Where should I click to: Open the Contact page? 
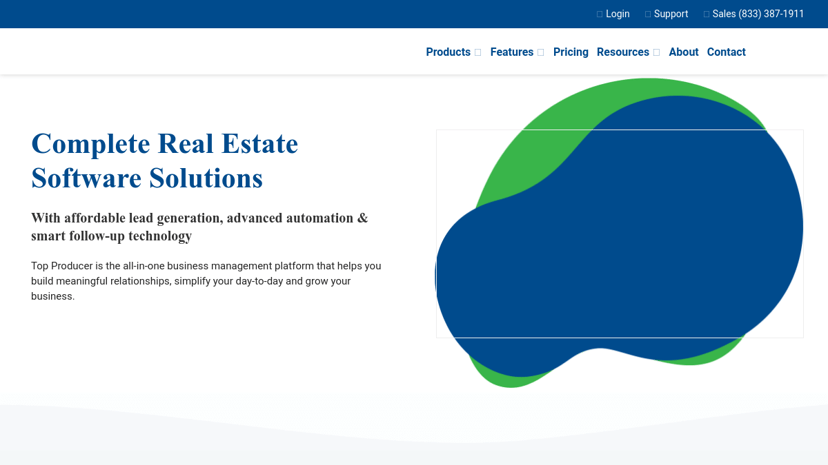[x=726, y=52]
